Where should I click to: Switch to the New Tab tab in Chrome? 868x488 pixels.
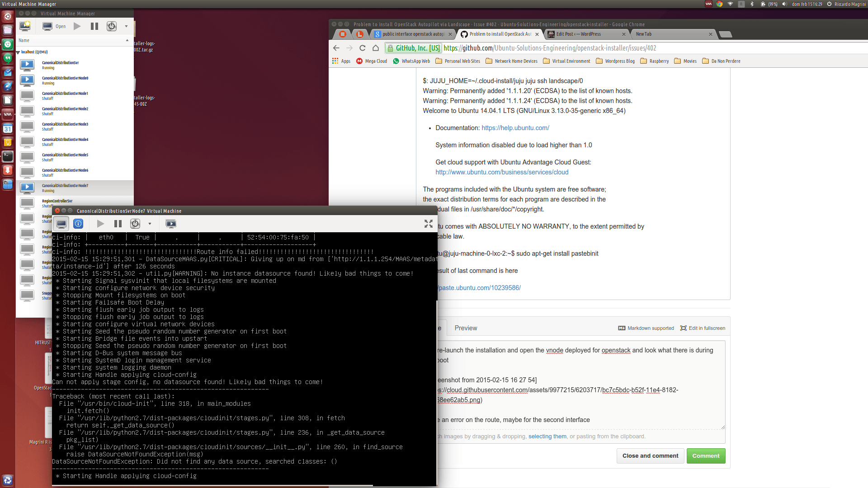tap(671, 34)
